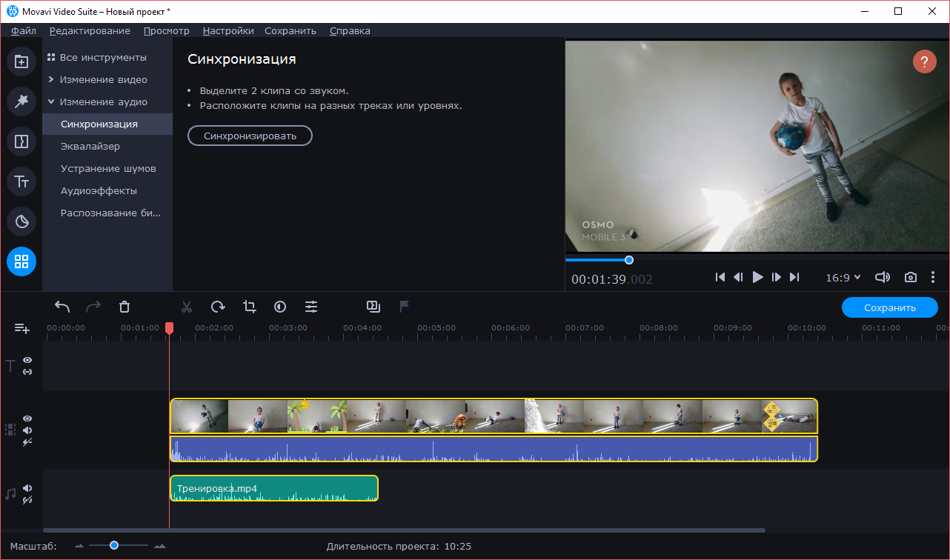Screen dimensions: 950x560
Task: Open the 16:9 aspect ratio dropdown
Action: 843,277
